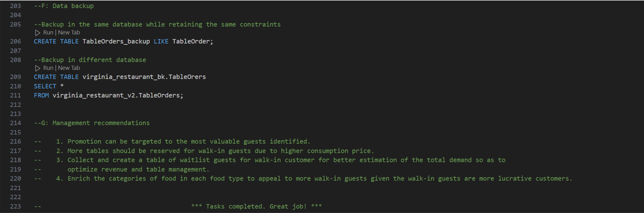Click the virginia_restaurant_v2.TableOrders reference
The width and height of the screenshot is (644, 213).
[118, 96]
